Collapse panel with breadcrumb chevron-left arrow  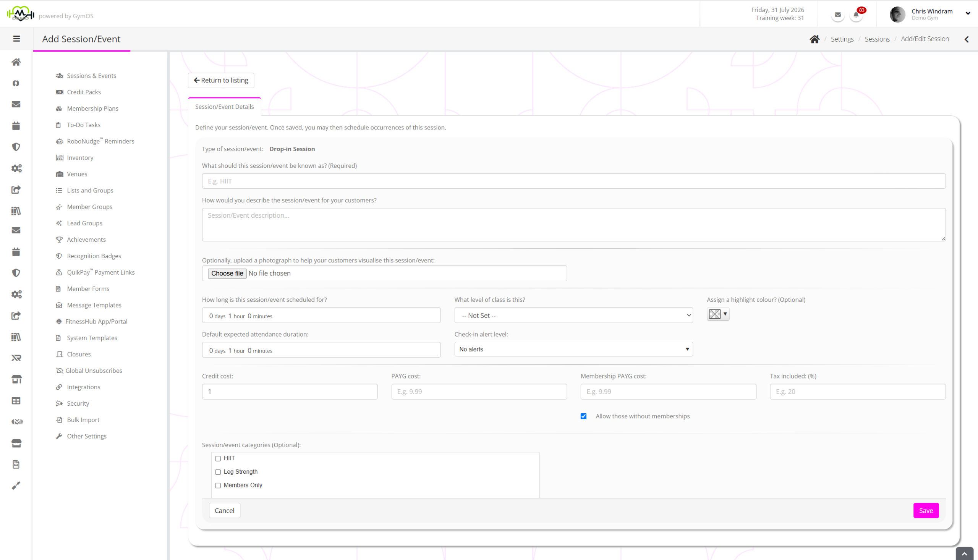(967, 39)
